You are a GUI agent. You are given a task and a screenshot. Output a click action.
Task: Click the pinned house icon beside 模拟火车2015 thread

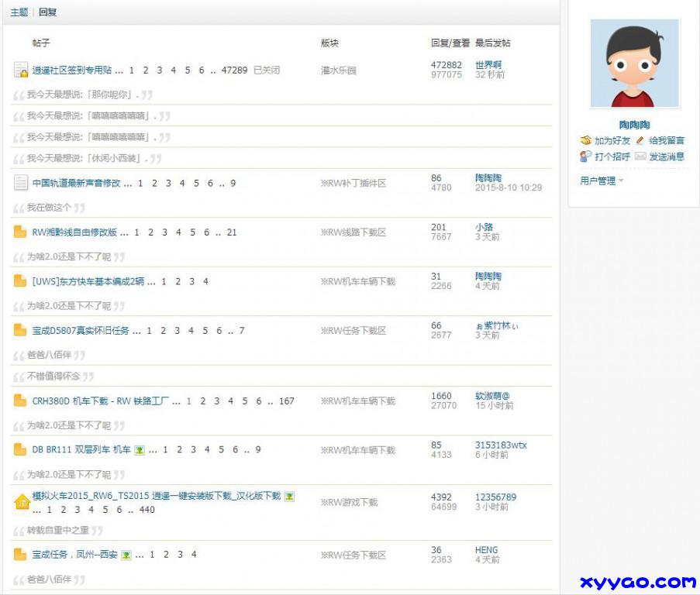(x=21, y=503)
